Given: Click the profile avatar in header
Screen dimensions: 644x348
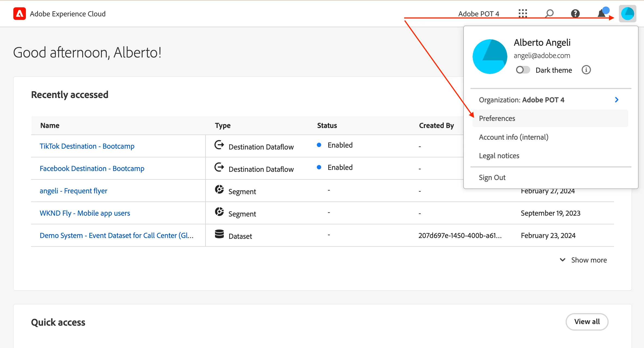Looking at the screenshot, I should 627,14.
